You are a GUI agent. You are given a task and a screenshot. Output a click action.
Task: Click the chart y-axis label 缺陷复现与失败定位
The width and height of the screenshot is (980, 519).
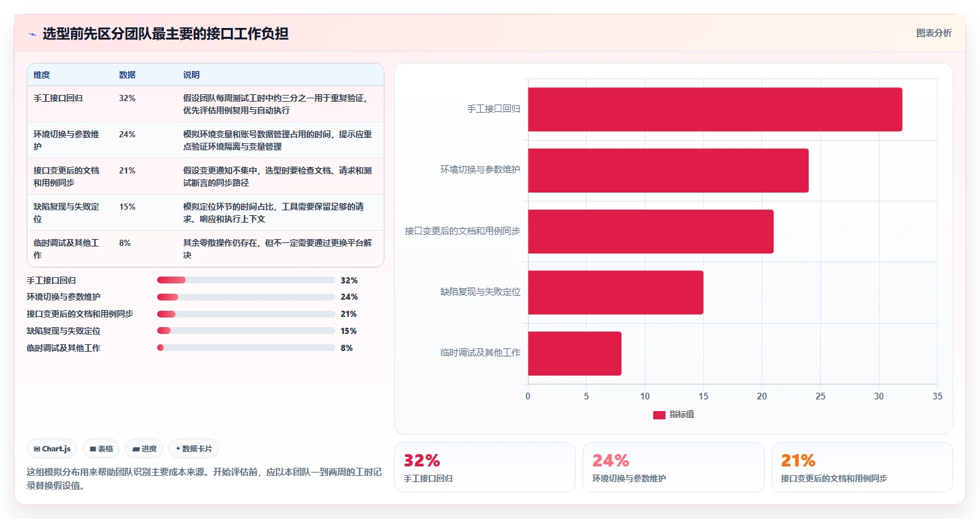pyautogui.click(x=480, y=292)
